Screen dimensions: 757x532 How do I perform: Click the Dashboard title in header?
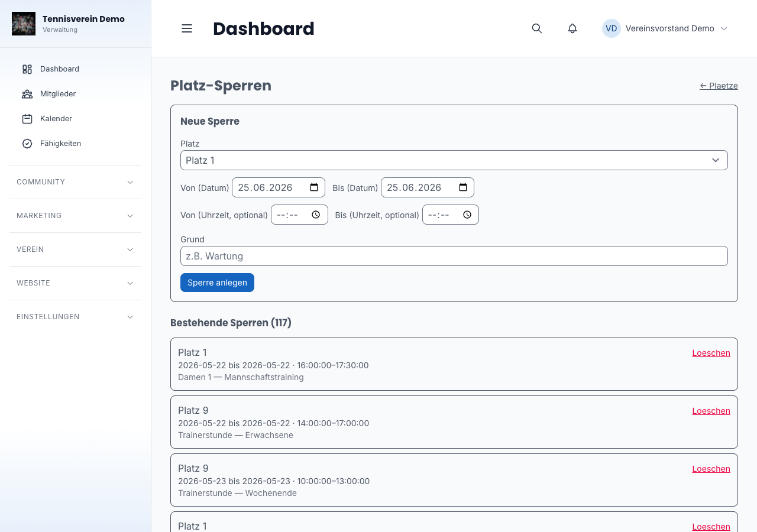click(x=264, y=28)
